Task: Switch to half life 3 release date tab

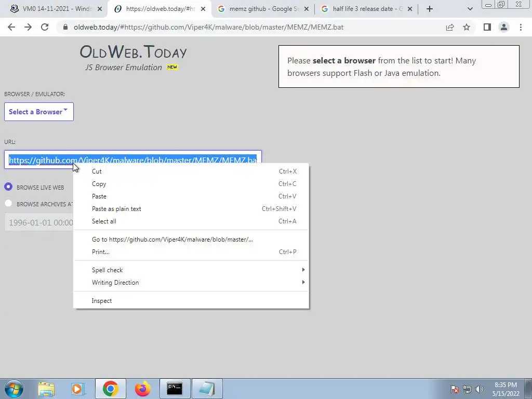Action: (x=366, y=9)
